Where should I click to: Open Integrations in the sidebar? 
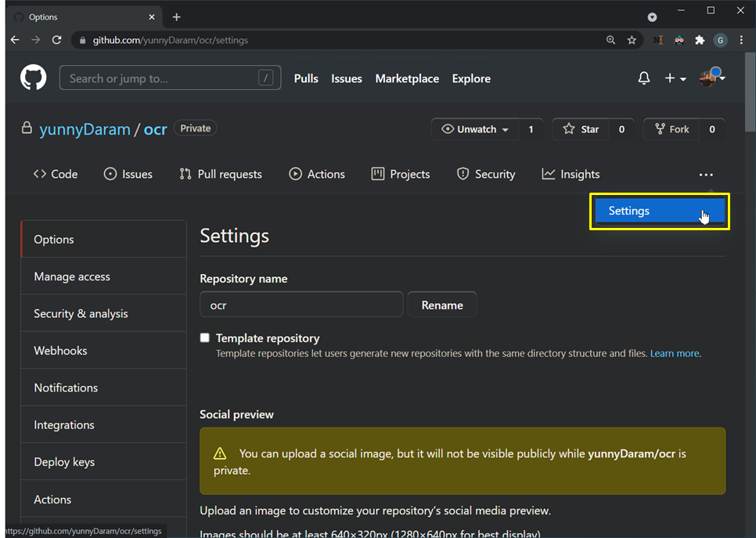[x=103, y=425]
